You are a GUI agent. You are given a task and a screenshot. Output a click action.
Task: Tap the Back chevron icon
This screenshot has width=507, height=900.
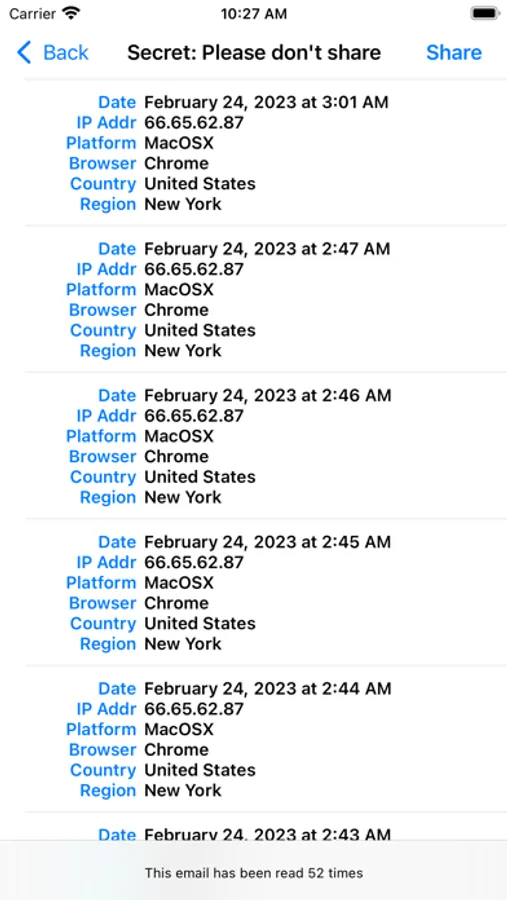tap(24, 52)
